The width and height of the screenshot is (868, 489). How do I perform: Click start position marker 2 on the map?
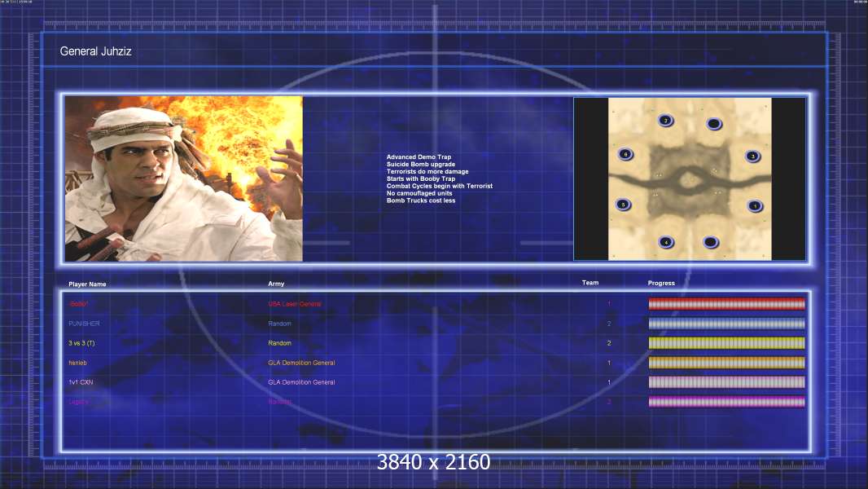point(666,120)
